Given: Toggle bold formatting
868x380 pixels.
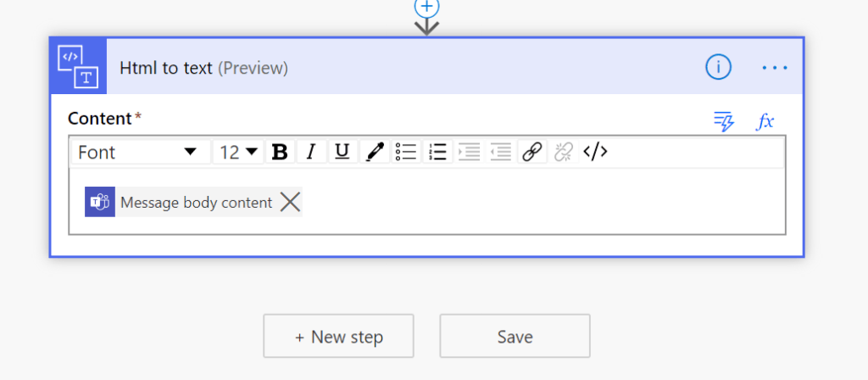Looking at the screenshot, I should [279, 152].
